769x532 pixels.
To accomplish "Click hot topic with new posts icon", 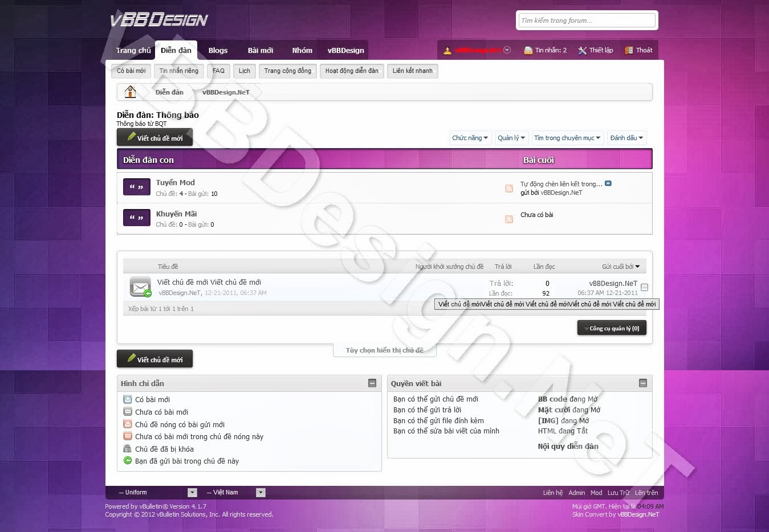I will coord(128,424).
